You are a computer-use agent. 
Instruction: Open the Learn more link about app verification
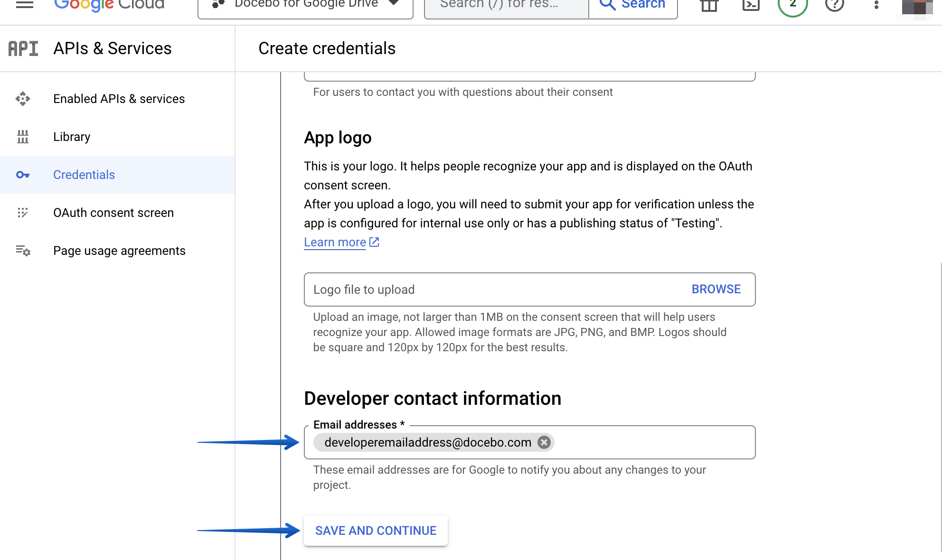[335, 242]
